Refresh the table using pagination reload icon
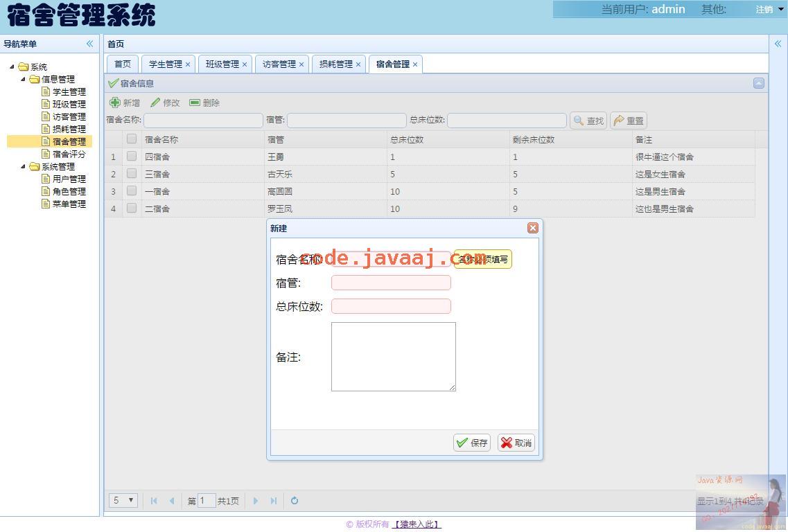The image size is (788, 532). coord(295,501)
